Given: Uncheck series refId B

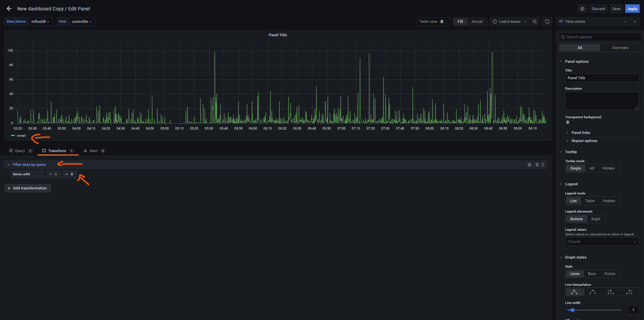Looking at the screenshot, I should tap(69, 174).
